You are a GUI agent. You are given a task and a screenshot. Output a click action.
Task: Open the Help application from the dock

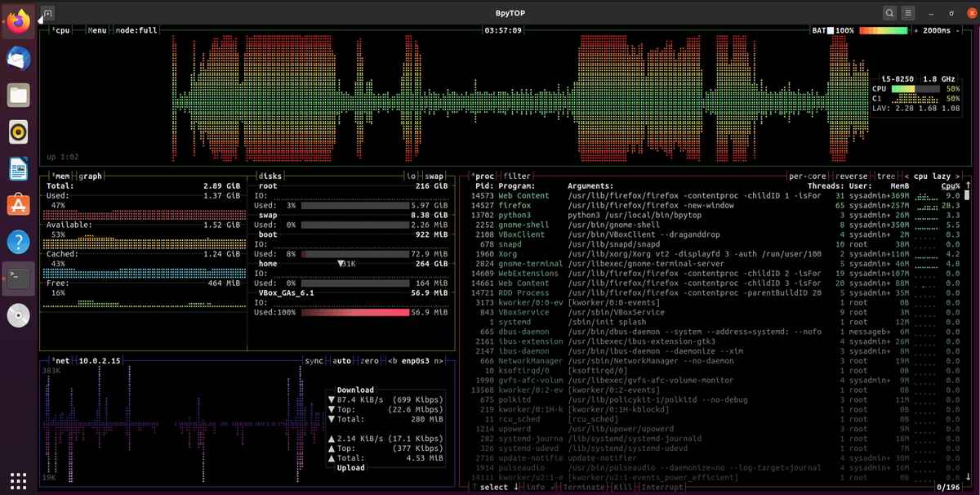pyautogui.click(x=18, y=242)
